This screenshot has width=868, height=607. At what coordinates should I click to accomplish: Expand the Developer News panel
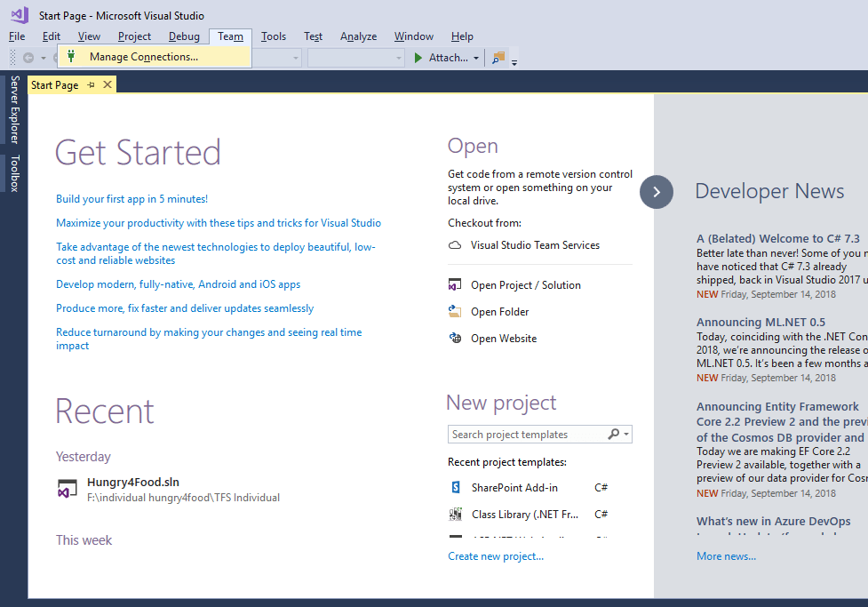656,192
